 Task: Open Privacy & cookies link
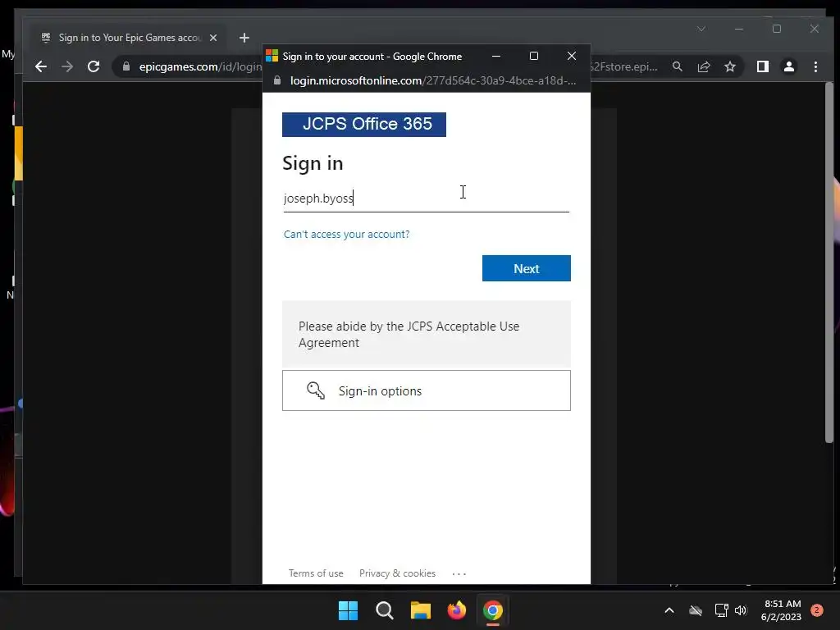(x=398, y=573)
